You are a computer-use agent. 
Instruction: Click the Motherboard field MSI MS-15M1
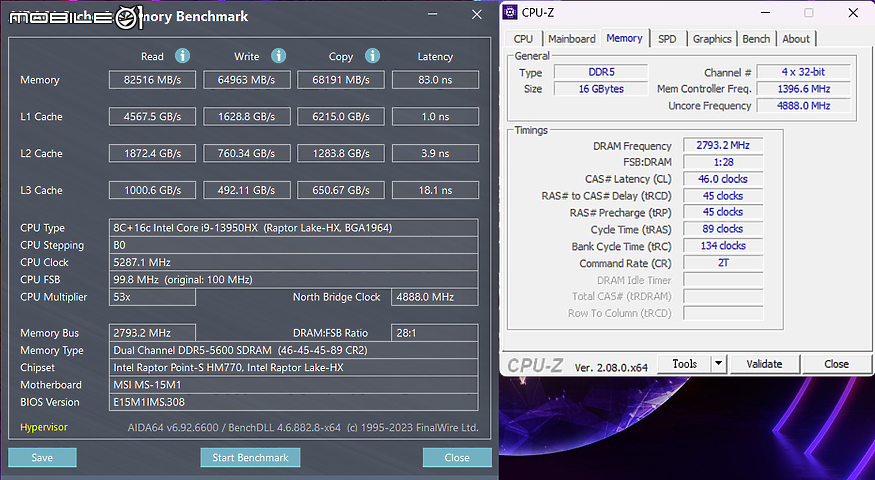pyautogui.click(x=294, y=385)
